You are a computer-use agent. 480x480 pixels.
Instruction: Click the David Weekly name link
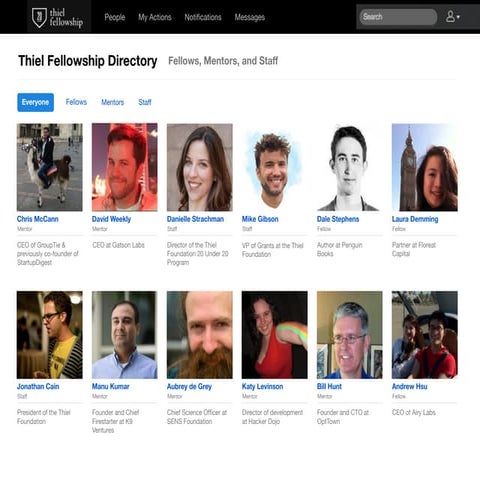pos(111,219)
